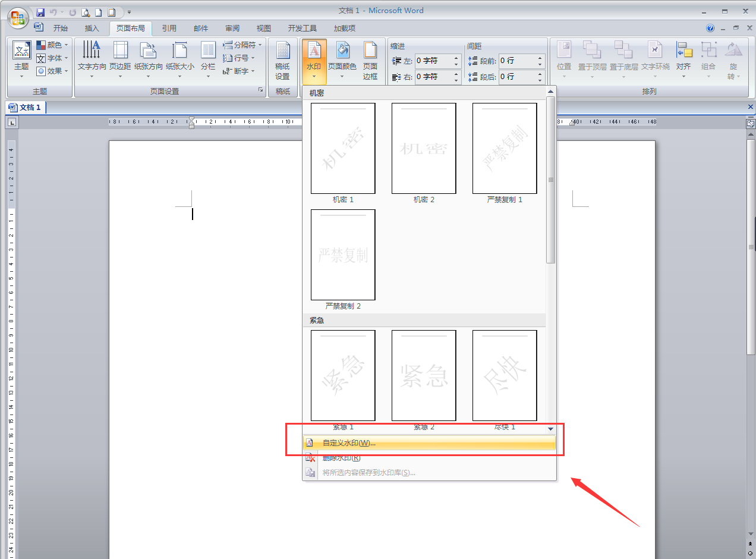The height and width of the screenshot is (559, 756).
Task: Select the 严禁复制 2 watermark thumbnail
Action: pos(343,255)
